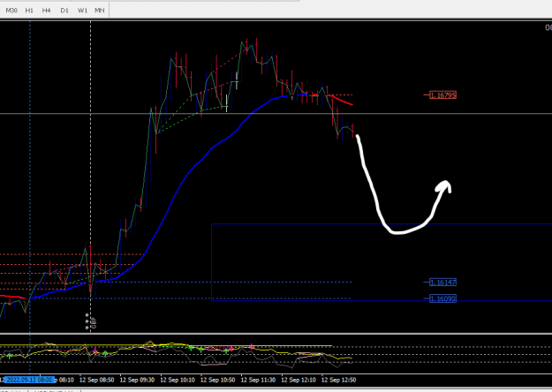552x392 pixels.
Task: Click the 1.16795 orange price label
Action: (x=442, y=95)
